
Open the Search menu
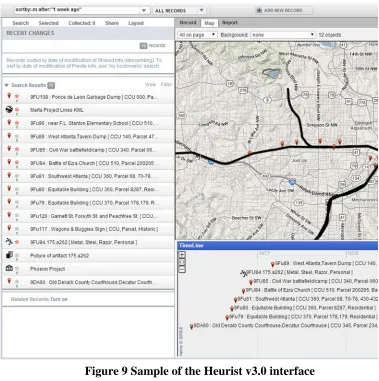click(x=21, y=23)
